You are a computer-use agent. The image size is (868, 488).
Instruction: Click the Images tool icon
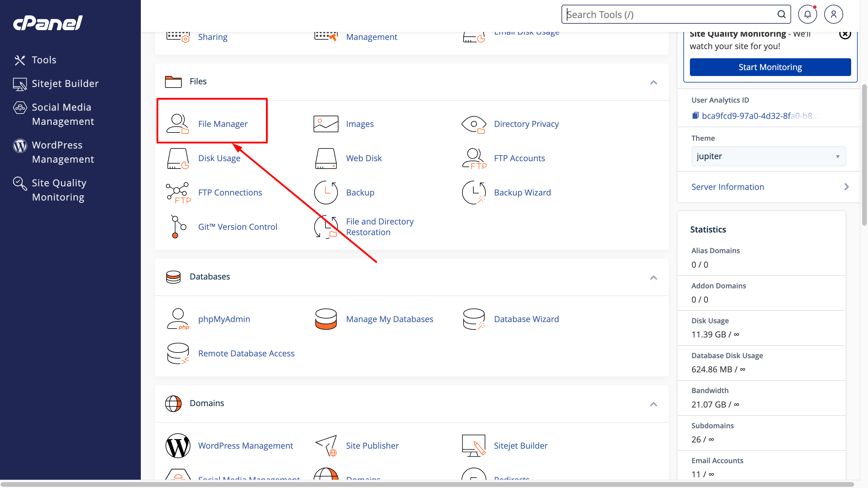pyautogui.click(x=325, y=124)
